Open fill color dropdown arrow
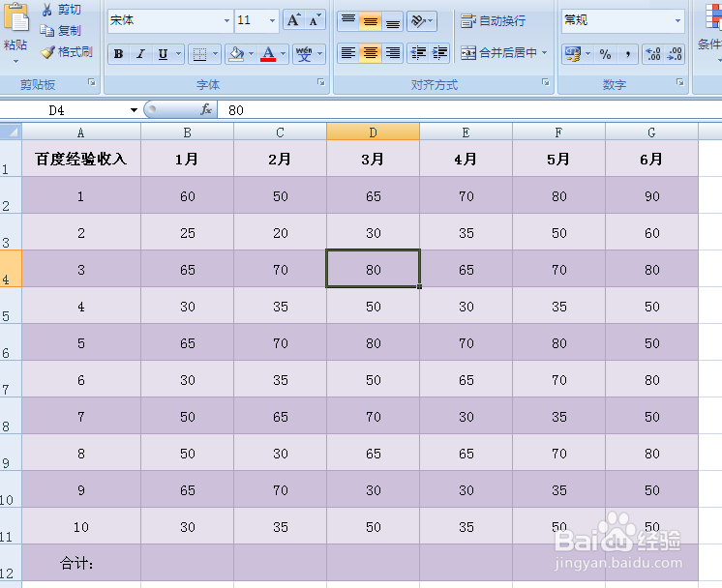 [251, 54]
